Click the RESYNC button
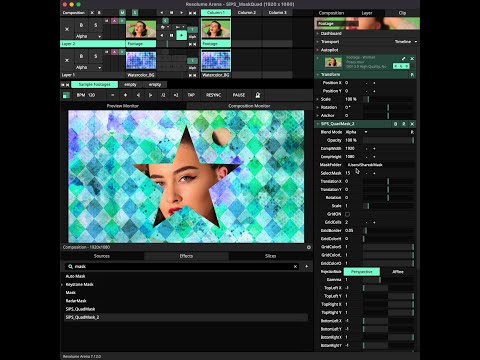 click(214, 95)
